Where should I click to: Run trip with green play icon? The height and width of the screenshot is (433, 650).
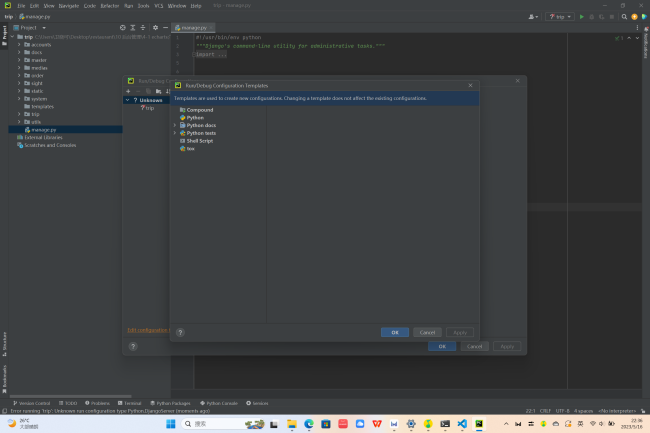click(582, 17)
